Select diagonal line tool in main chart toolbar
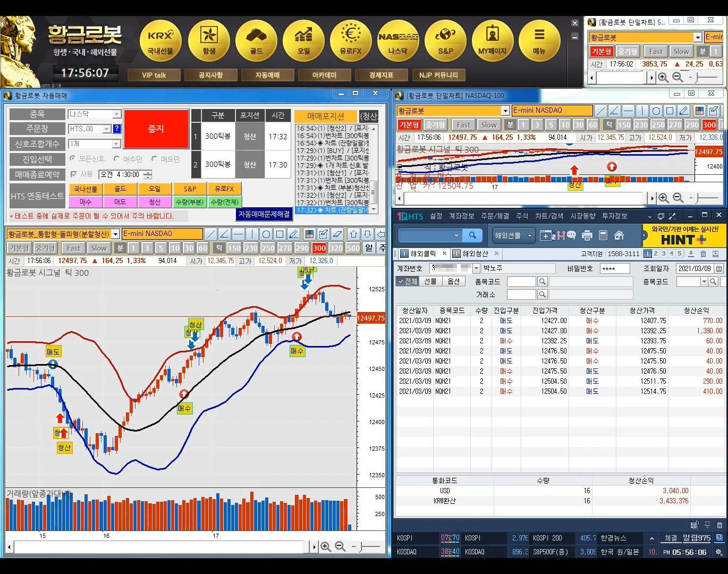Image resolution: width=728 pixels, height=574 pixels. coord(210,234)
